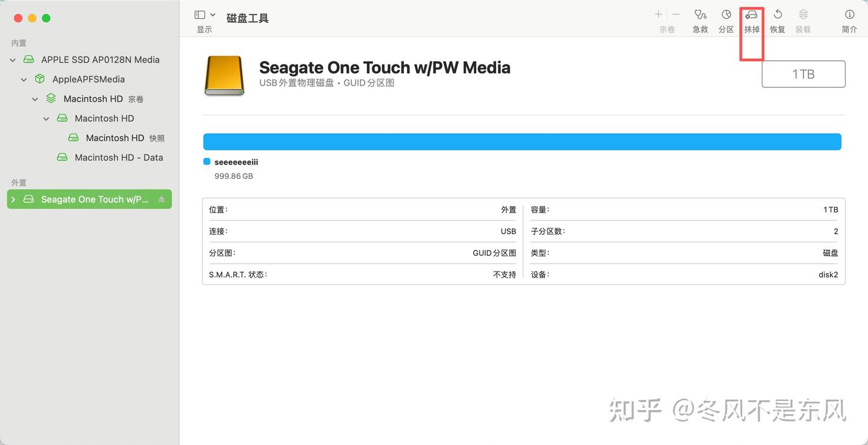Screen dimensions: 868x445
Task: Click the add volume plus icon
Action: pyautogui.click(x=658, y=14)
